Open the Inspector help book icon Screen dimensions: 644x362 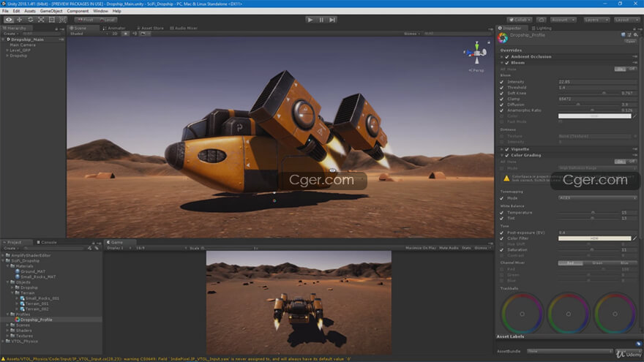tap(624, 35)
